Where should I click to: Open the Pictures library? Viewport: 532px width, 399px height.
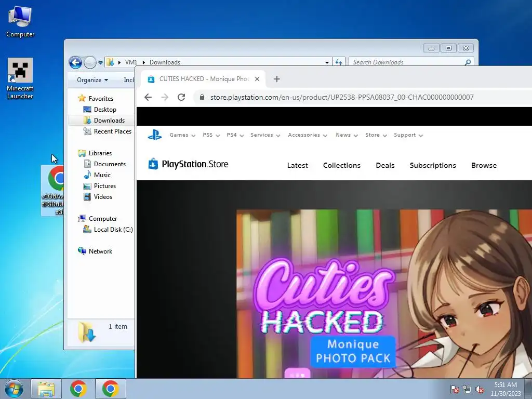[104, 186]
